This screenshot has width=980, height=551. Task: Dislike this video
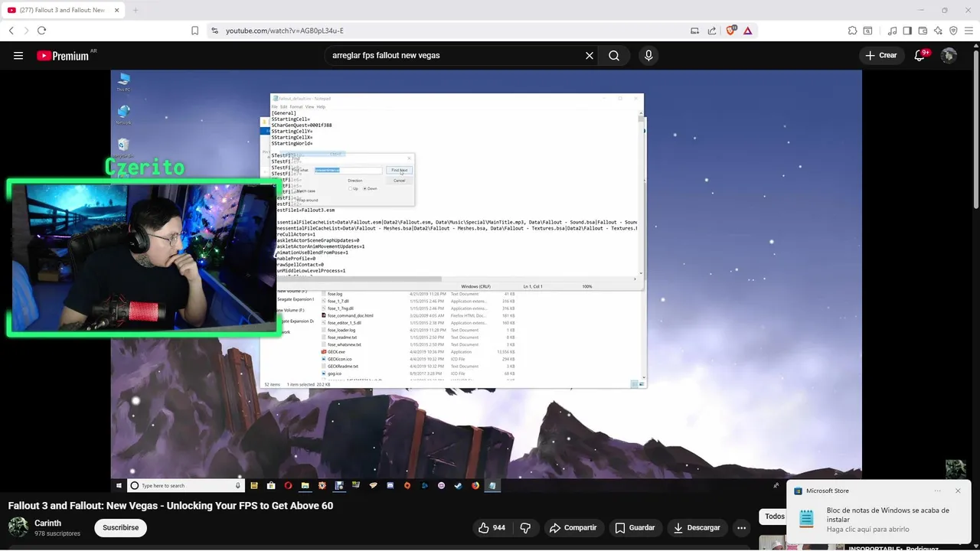pos(525,527)
